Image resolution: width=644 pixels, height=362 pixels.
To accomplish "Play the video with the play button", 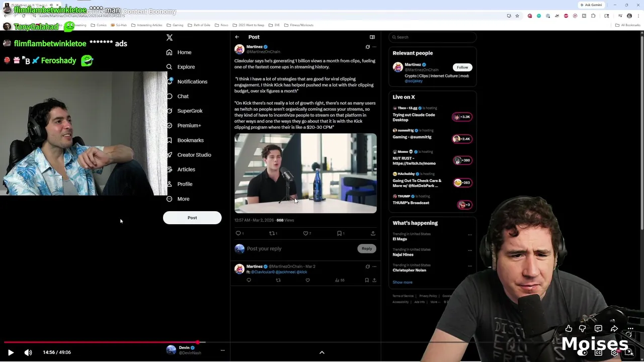I will click(11, 352).
